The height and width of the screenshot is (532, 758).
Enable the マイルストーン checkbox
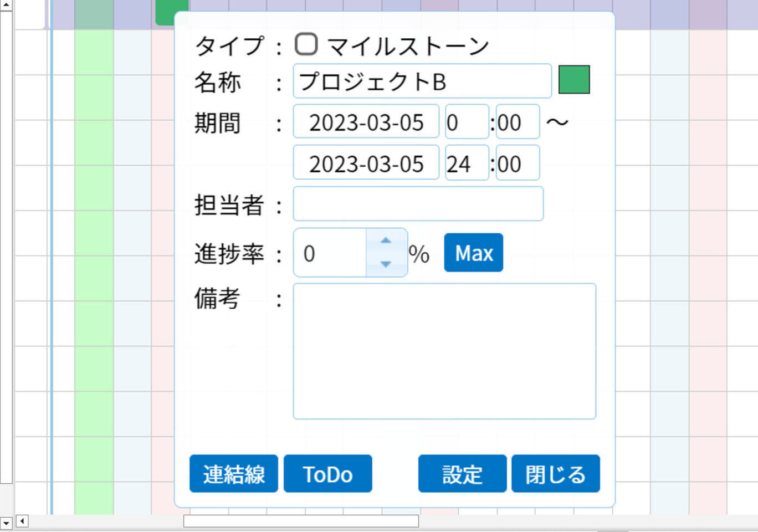click(306, 44)
